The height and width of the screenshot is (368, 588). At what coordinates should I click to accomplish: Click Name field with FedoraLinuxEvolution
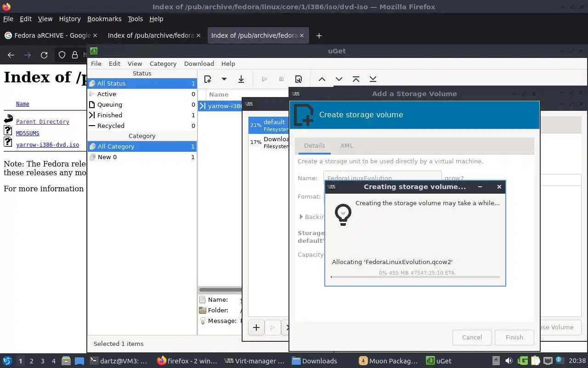click(382, 178)
